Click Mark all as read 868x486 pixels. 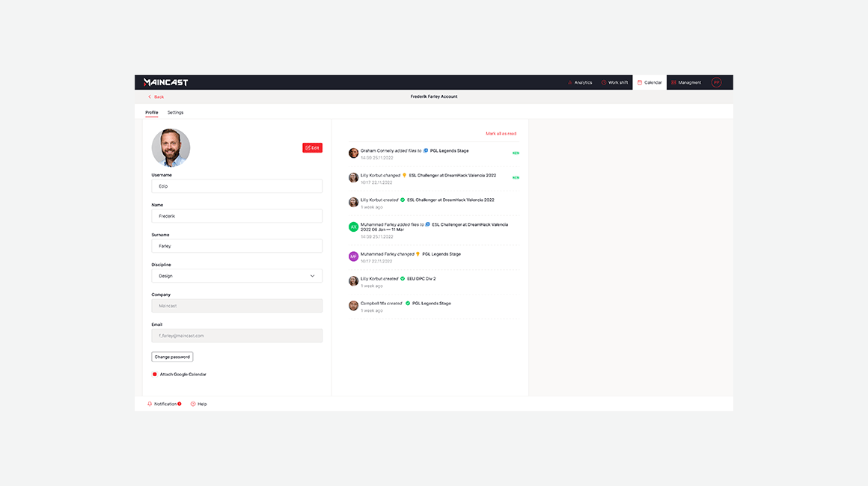click(x=501, y=134)
